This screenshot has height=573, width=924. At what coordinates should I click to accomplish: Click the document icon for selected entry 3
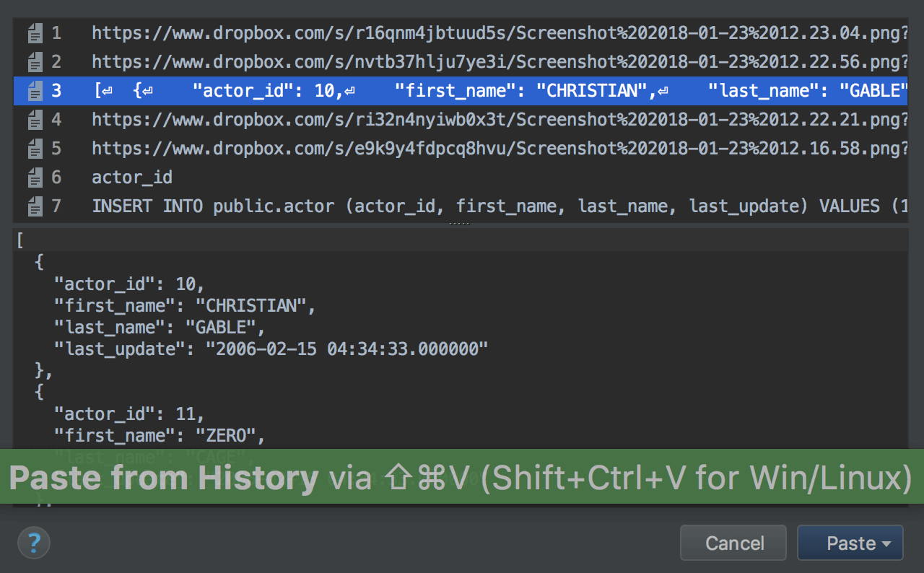(35, 91)
